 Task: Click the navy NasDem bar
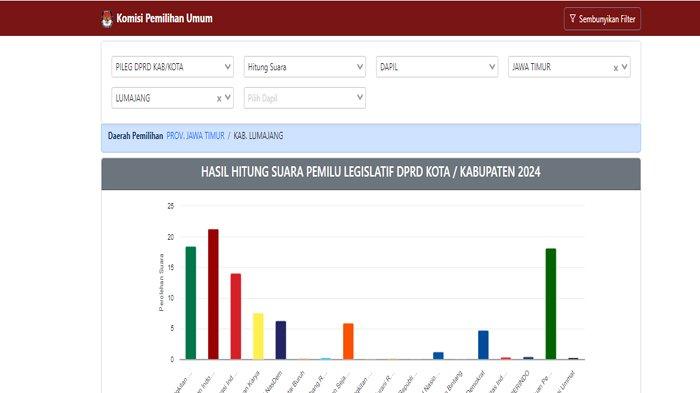coord(281,340)
